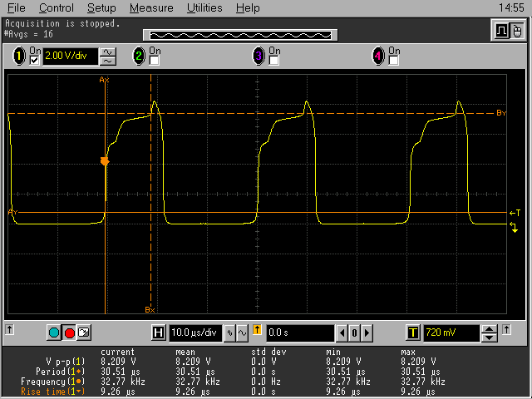532x399 pixels.
Task: Open the Measure menu
Action: point(151,7)
